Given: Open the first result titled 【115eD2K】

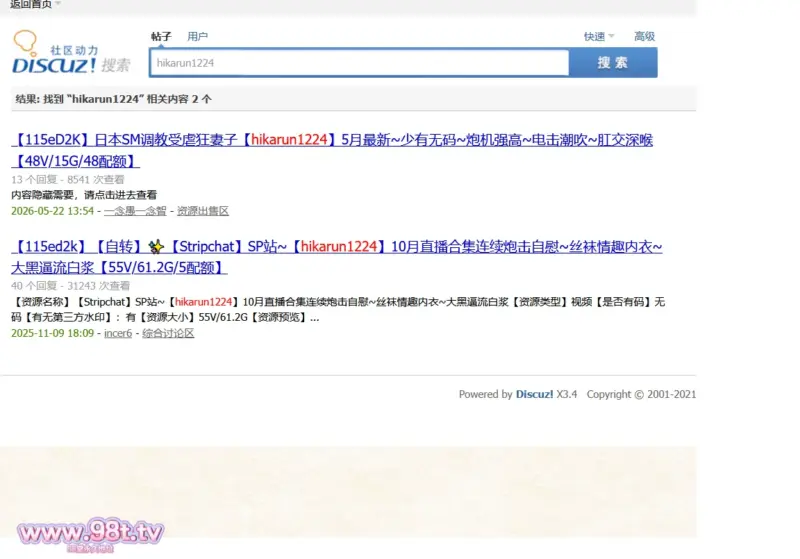Looking at the screenshot, I should click(332, 150).
